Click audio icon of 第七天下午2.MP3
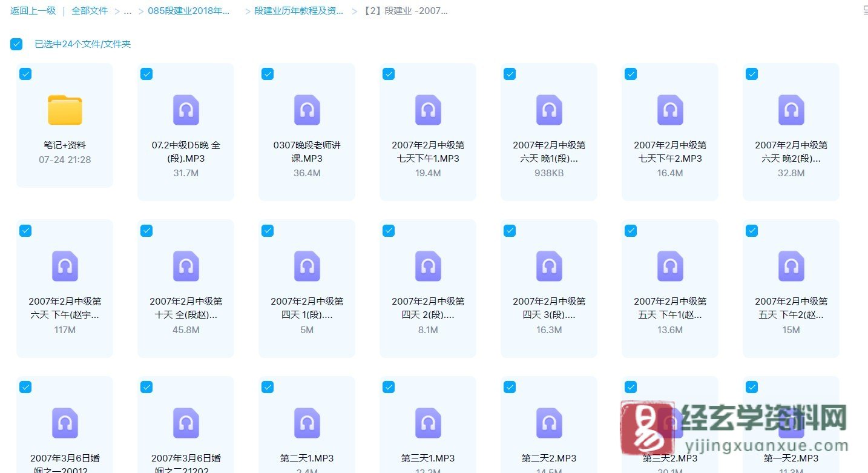Image resolution: width=868 pixels, height=473 pixels. click(x=670, y=110)
